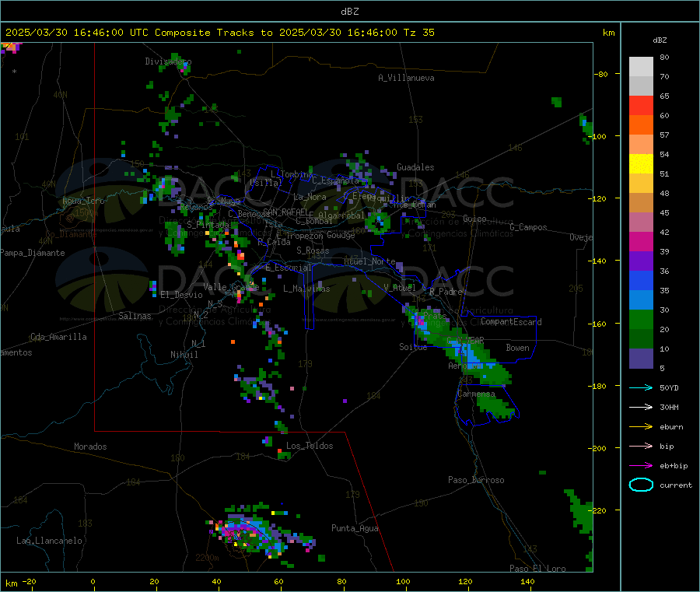The image size is (700, 592).
Task: Select the light blue 30-35 dBZ swatch
Action: (641, 300)
